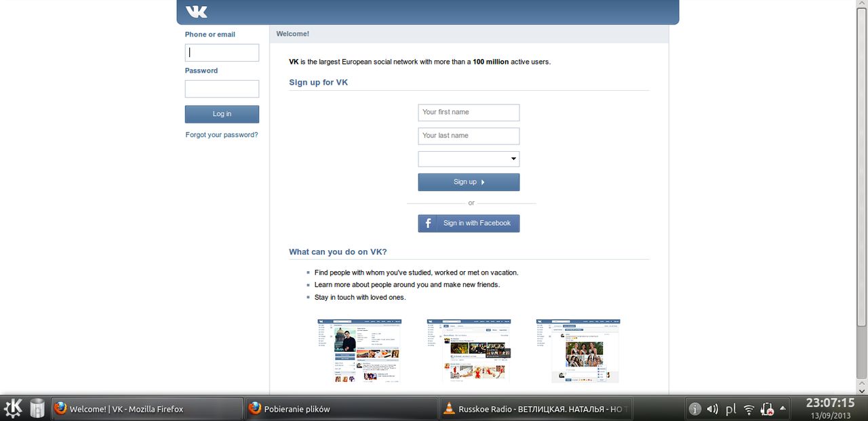This screenshot has height=421, width=868.
Task: Expand hidden tray icons arrow
Action: coord(783,408)
